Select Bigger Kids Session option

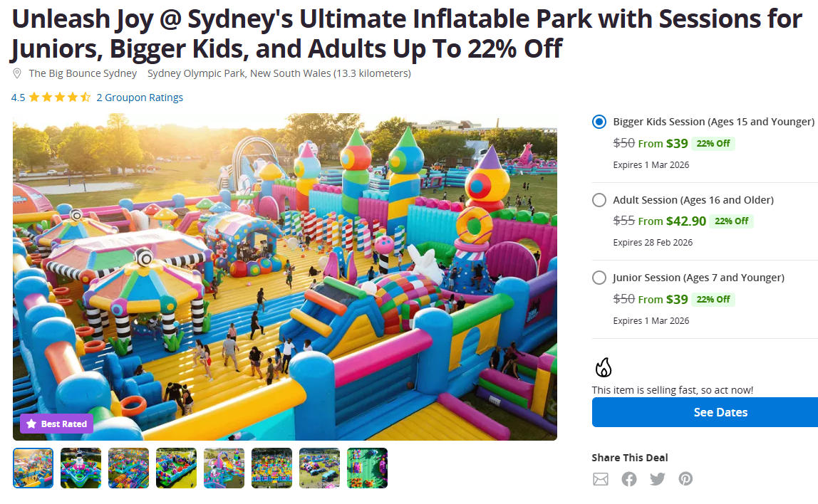point(599,122)
